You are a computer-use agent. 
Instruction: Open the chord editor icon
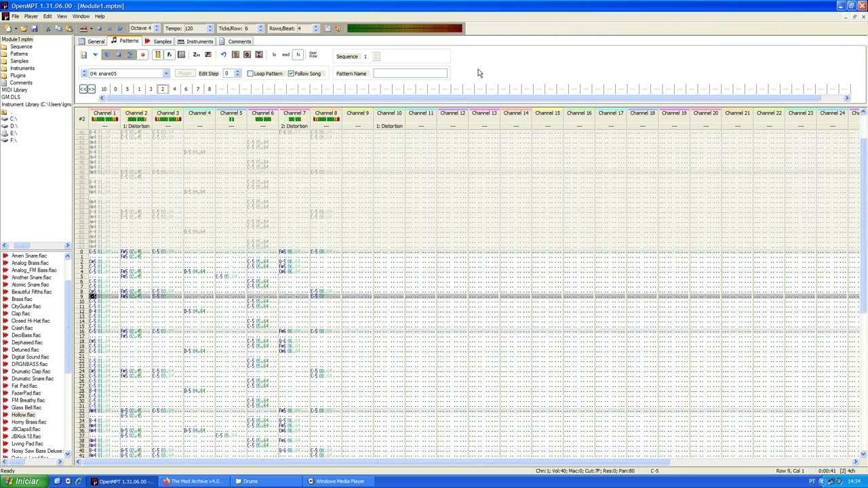coord(208,55)
